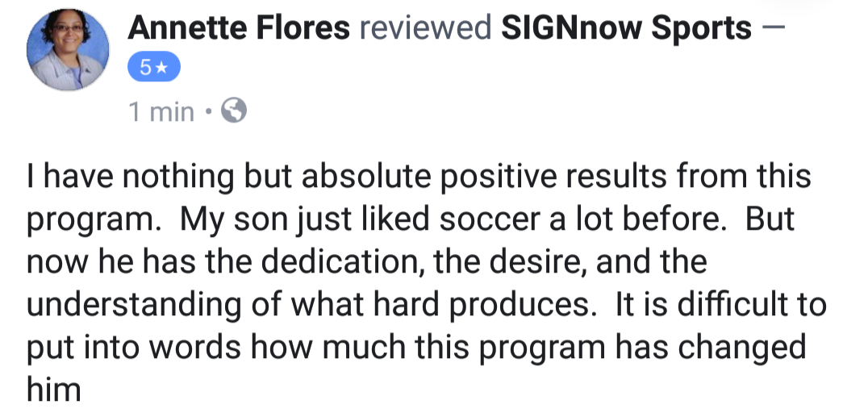The width and height of the screenshot is (868, 413).
Task: Click the star icon in rating badge
Action: point(163,69)
